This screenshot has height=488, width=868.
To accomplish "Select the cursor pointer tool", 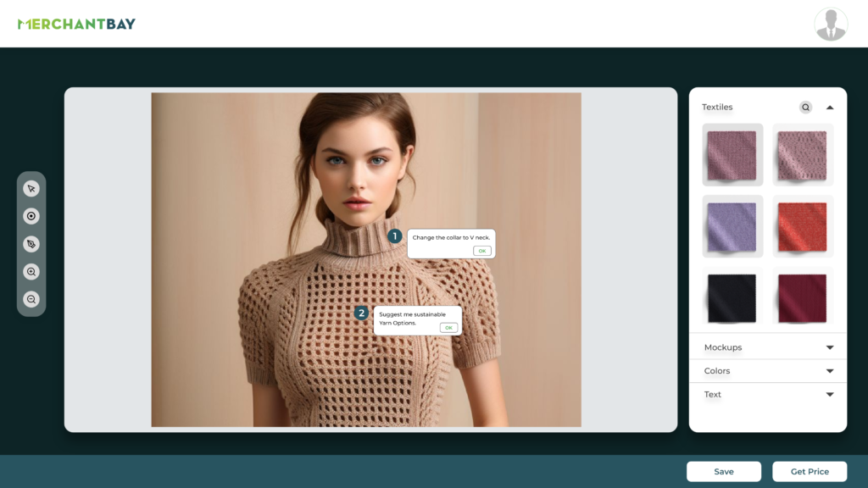I will [31, 189].
